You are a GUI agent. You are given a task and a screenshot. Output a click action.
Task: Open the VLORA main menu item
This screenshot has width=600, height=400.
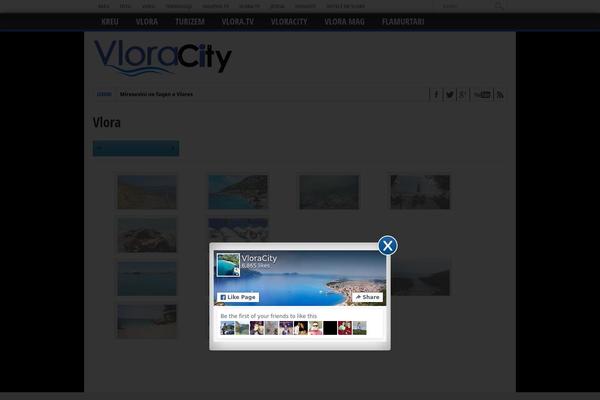[x=147, y=21]
